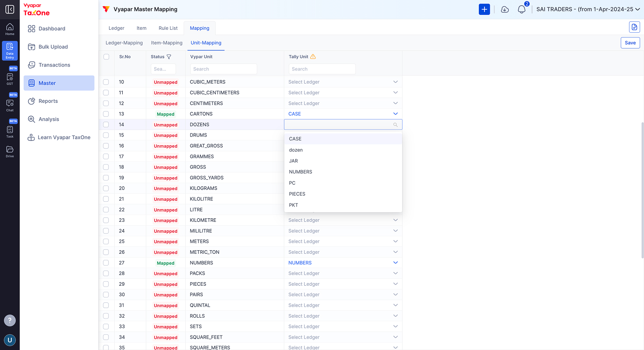Open Drive from left rail
The image size is (644, 350).
10,151
